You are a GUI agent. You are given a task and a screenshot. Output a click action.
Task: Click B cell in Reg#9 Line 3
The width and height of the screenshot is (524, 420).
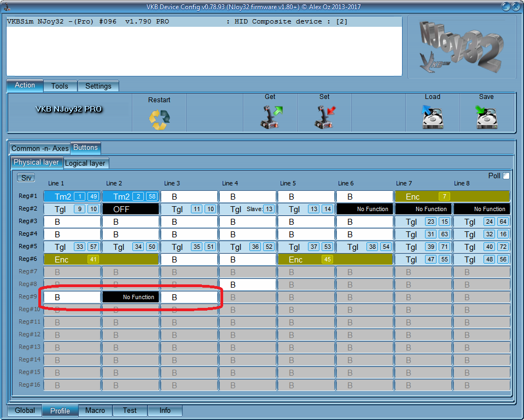(189, 297)
